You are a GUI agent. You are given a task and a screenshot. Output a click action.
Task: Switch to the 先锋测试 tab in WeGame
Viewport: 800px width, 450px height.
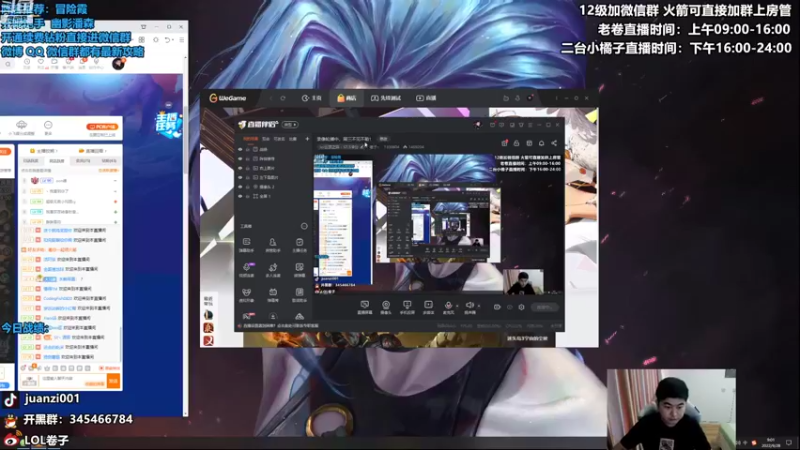click(x=386, y=98)
